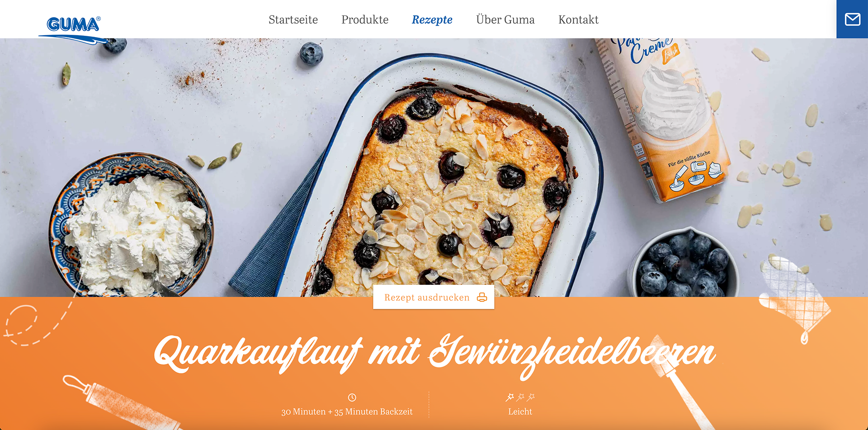Open the Über Guma page
Viewport: 868px width, 430px height.
tap(505, 19)
